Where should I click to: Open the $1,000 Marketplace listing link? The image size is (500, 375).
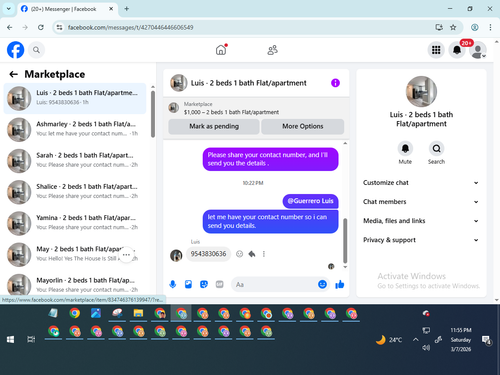(231, 112)
